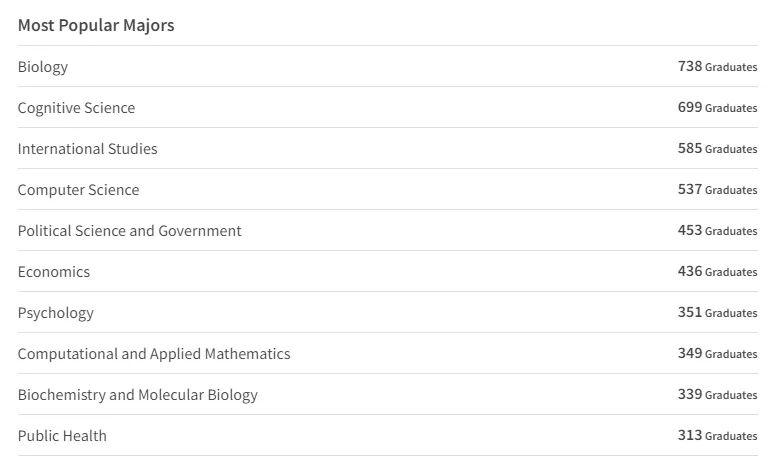The width and height of the screenshot is (773, 457).
Task: Click the 351 Graduates count
Action: point(717,313)
